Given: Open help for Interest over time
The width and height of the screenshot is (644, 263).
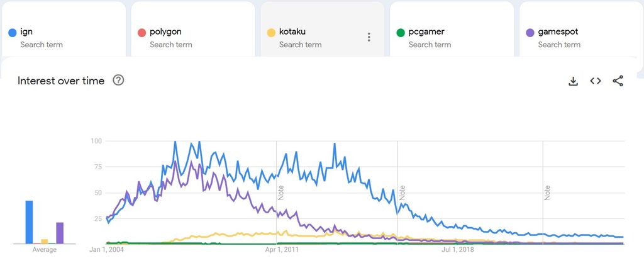Looking at the screenshot, I should (x=118, y=81).
